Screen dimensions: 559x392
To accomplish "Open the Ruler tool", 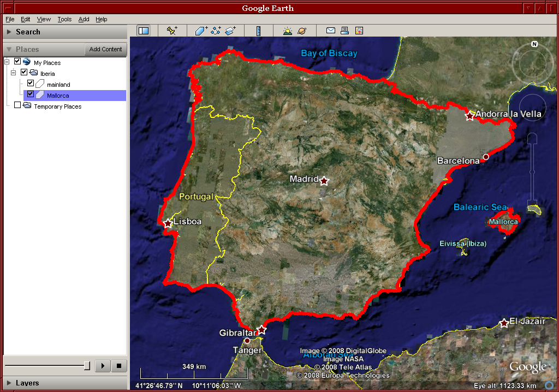I will [258, 31].
